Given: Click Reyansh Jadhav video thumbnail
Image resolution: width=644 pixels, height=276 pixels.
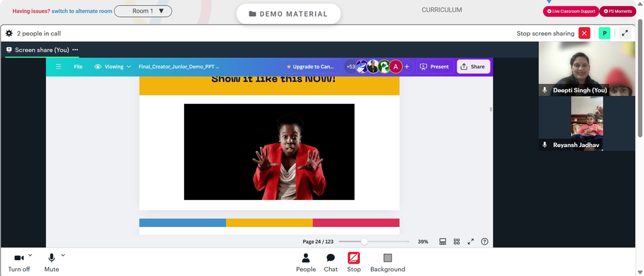Looking at the screenshot, I should [587, 123].
